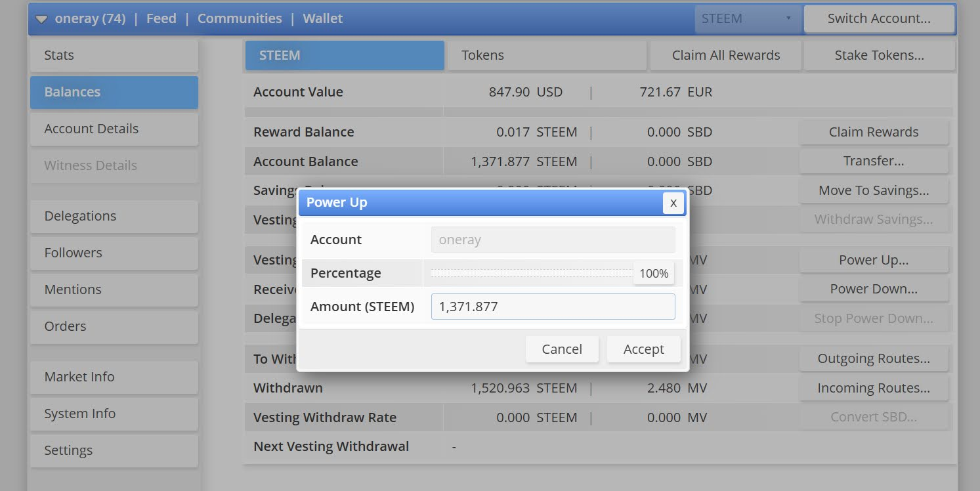980x491 pixels.
Task: Click the 1,371.877 STEEM account balance
Action: click(524, 161)
